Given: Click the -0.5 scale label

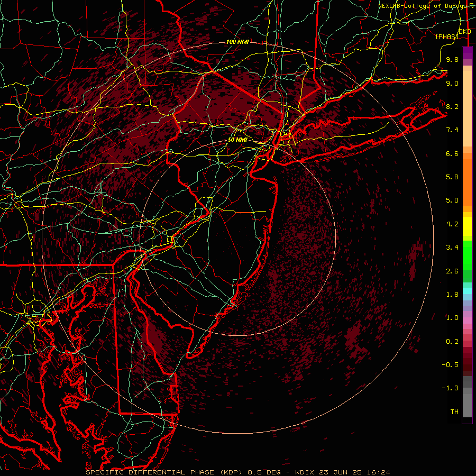Looking at the screenshot, I should click(450, 365).
